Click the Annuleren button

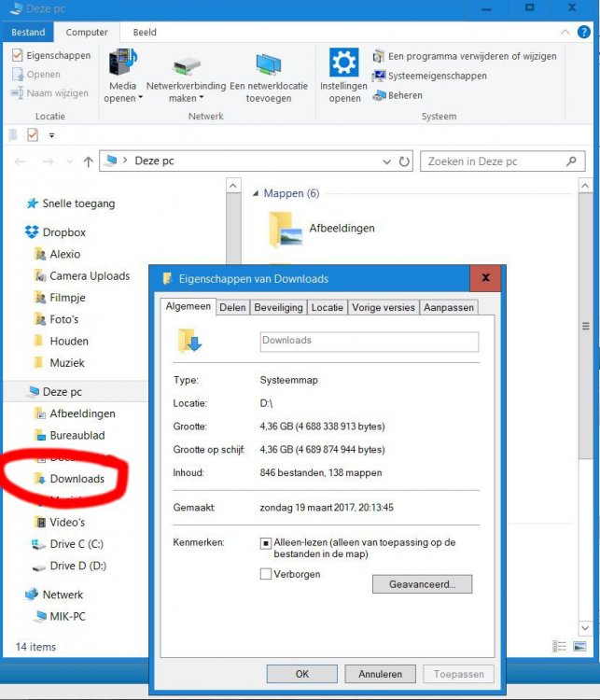[x=380, y=674]
